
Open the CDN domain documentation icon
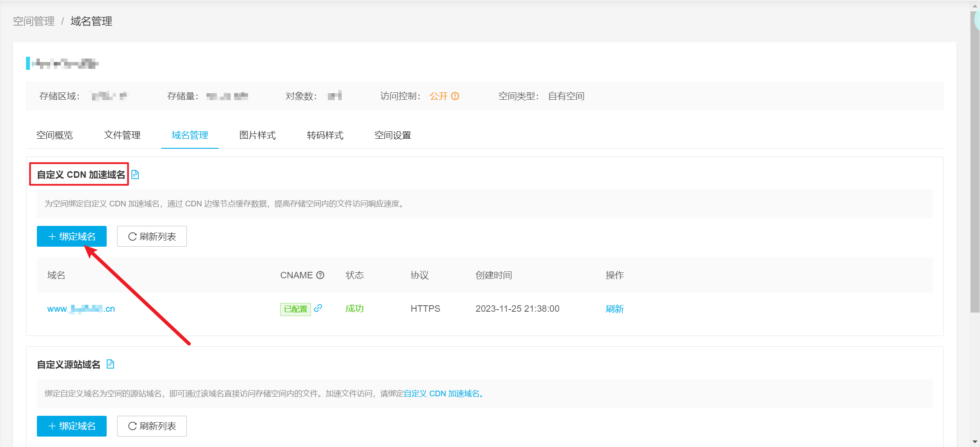tap(135, 175)
